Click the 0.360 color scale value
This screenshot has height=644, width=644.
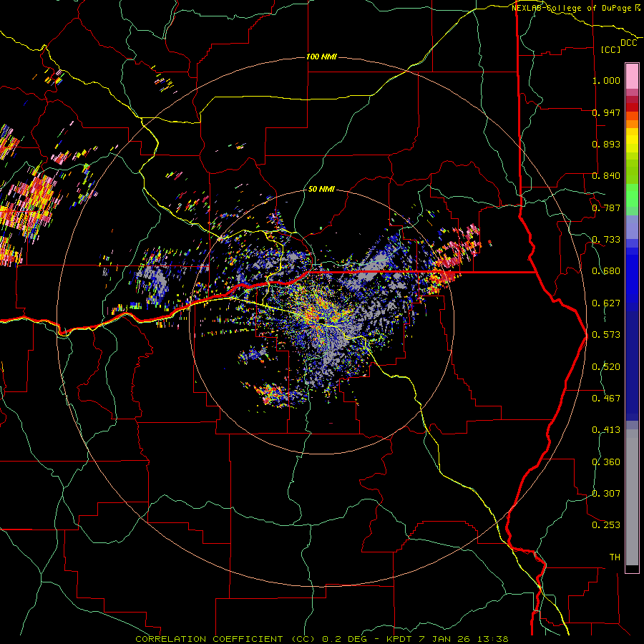[x=606, y=462]
